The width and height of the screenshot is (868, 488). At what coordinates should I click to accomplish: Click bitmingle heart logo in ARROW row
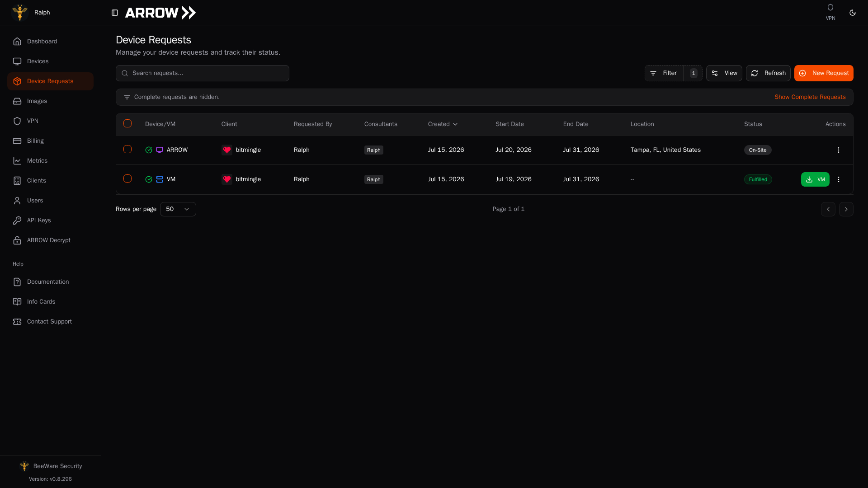[227, 150]
